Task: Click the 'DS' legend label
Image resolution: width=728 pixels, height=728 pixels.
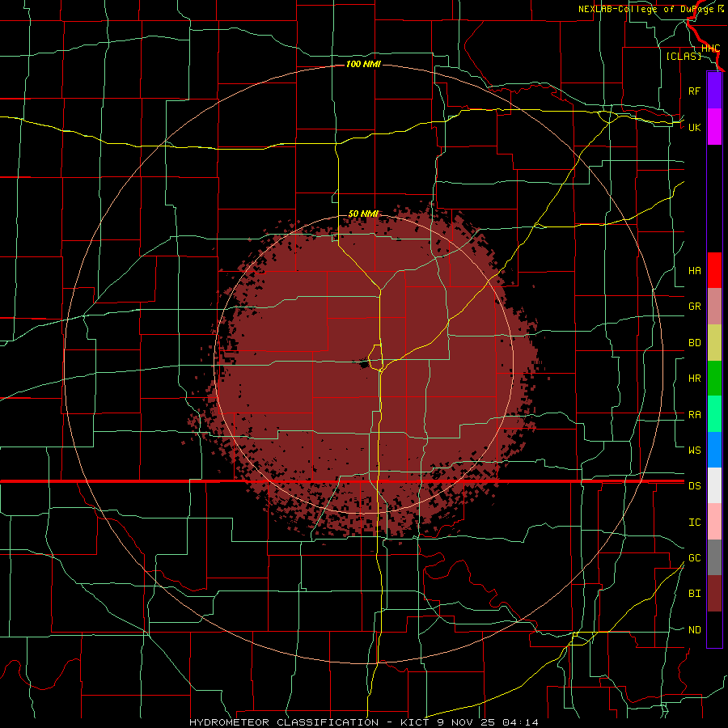Action: click(x=694, y=485)
